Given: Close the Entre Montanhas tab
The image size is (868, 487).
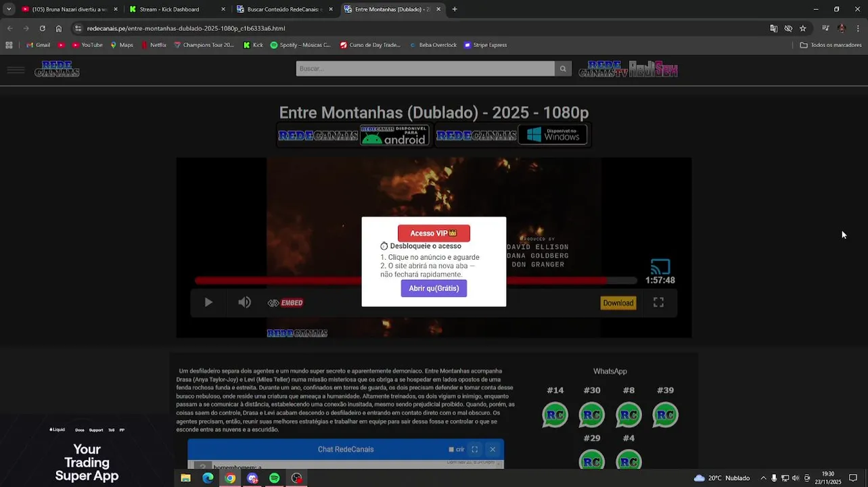Looking at the screenshot, I should pos(438,9).
